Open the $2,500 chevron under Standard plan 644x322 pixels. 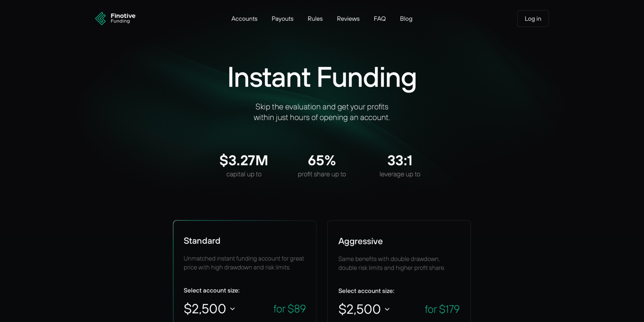[x=232, y=309]
